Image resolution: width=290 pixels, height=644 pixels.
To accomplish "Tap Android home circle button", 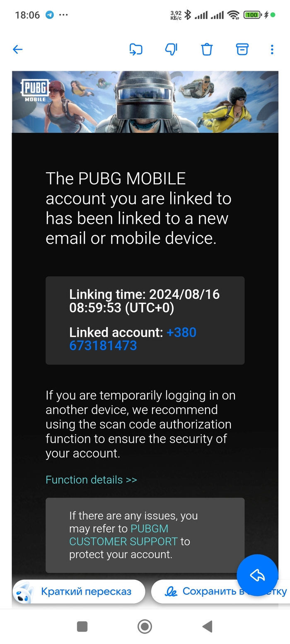I will coord(145,627).
